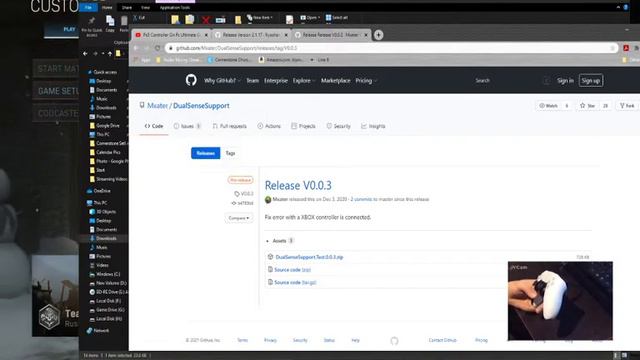Viewport: 640px width, 360px height.
Task: Switch Explorer to large icons view in status bar
Action: (x=624, y=356)
